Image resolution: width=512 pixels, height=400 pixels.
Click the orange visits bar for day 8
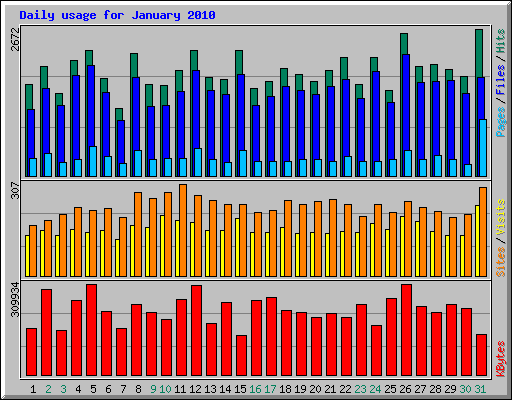pyautogui.click(x=138, y=234)
